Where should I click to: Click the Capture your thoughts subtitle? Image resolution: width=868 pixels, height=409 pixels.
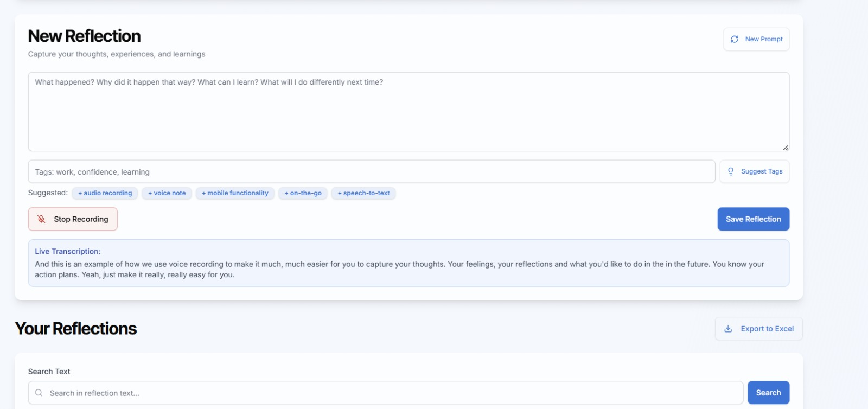click(117, 54)
